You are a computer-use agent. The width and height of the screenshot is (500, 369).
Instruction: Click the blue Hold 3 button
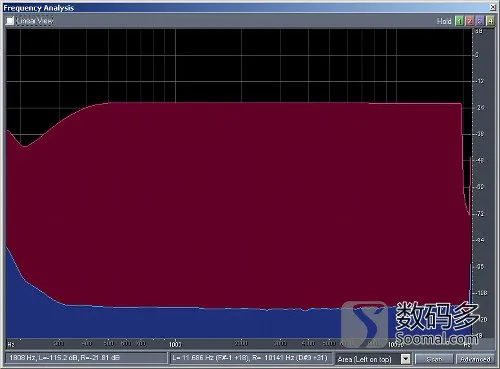pos(480,21)
